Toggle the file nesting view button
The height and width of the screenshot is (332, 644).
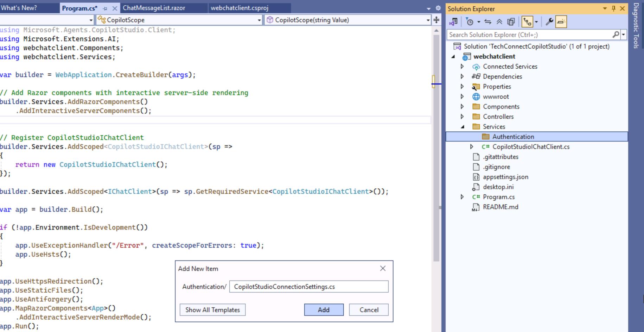(527, 22)
